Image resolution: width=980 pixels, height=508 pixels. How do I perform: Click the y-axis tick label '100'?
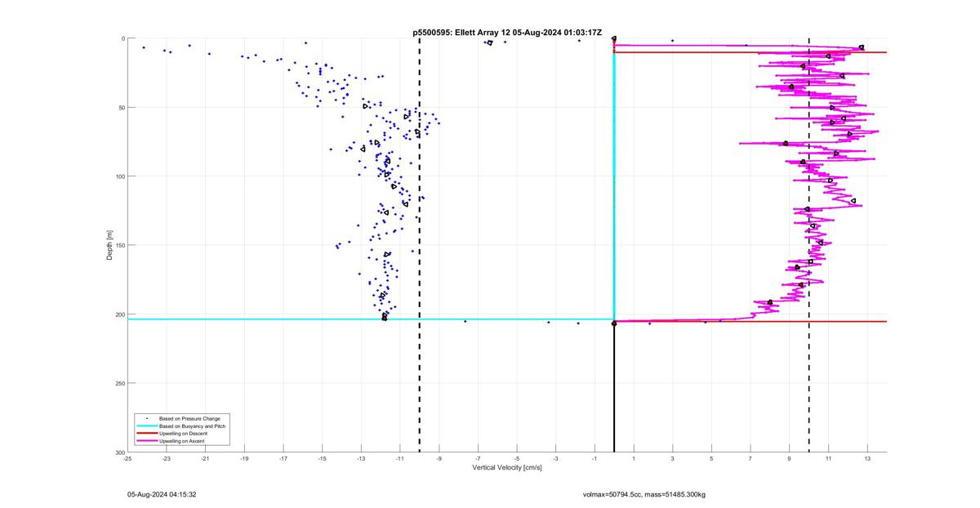tap(119, 176)
